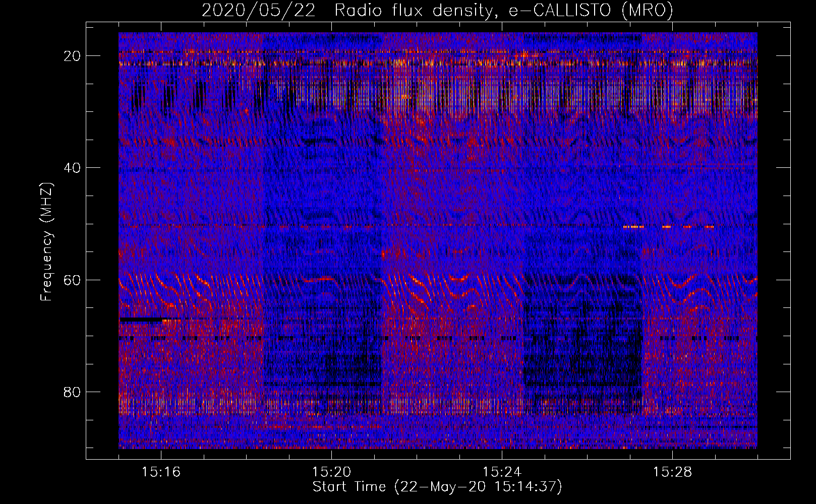Click the 15:24 time tick label
This screenshot has width=816, height=504.
[502, 472]
